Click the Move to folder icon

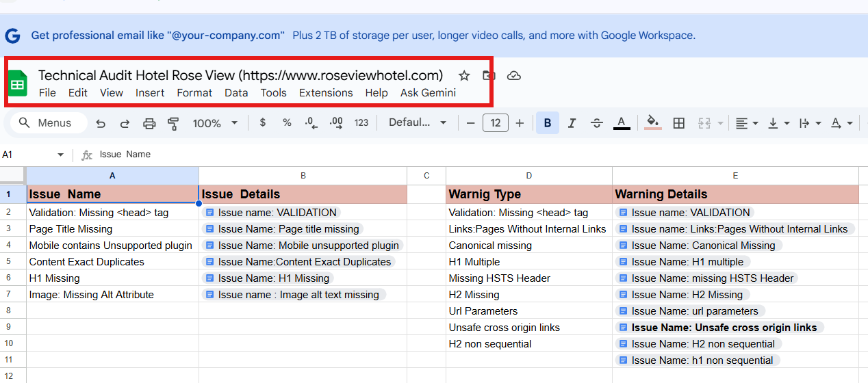489,75
